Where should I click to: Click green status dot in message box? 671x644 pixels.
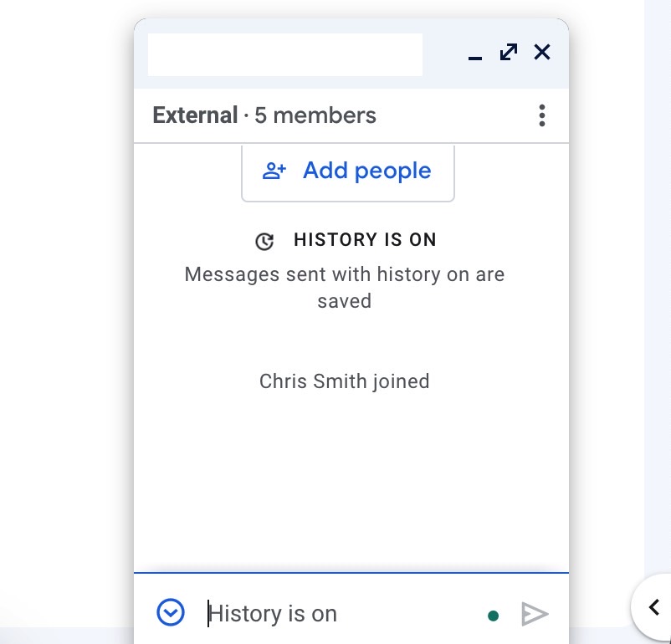click(x=493, y=616)
